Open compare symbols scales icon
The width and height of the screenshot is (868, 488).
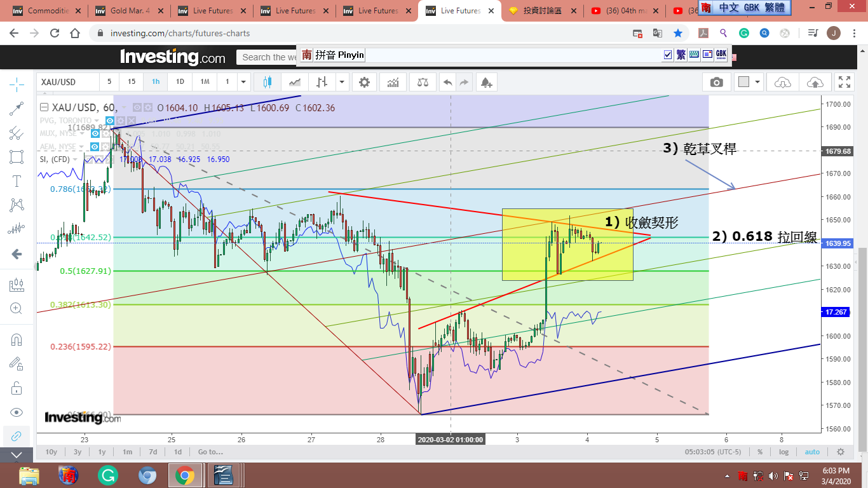pyautogui.click(x=422, y=82)
